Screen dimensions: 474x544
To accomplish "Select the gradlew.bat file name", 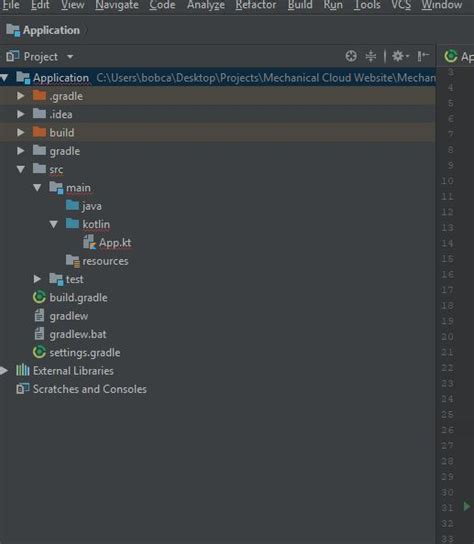I will [78, 334].
